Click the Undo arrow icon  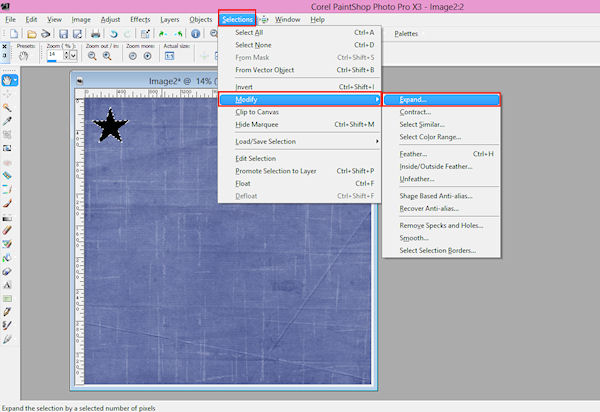(113, 34)
